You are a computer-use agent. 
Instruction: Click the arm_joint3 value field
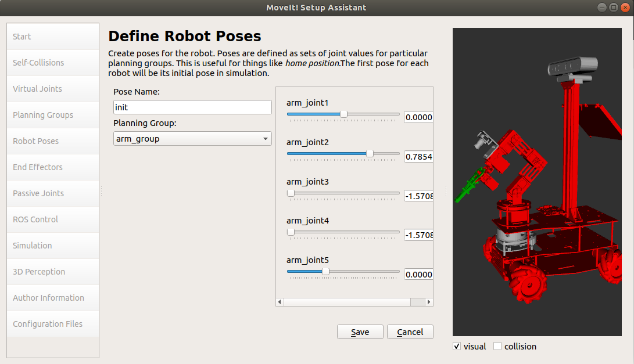pyautogui.click(x=418, y=196)
